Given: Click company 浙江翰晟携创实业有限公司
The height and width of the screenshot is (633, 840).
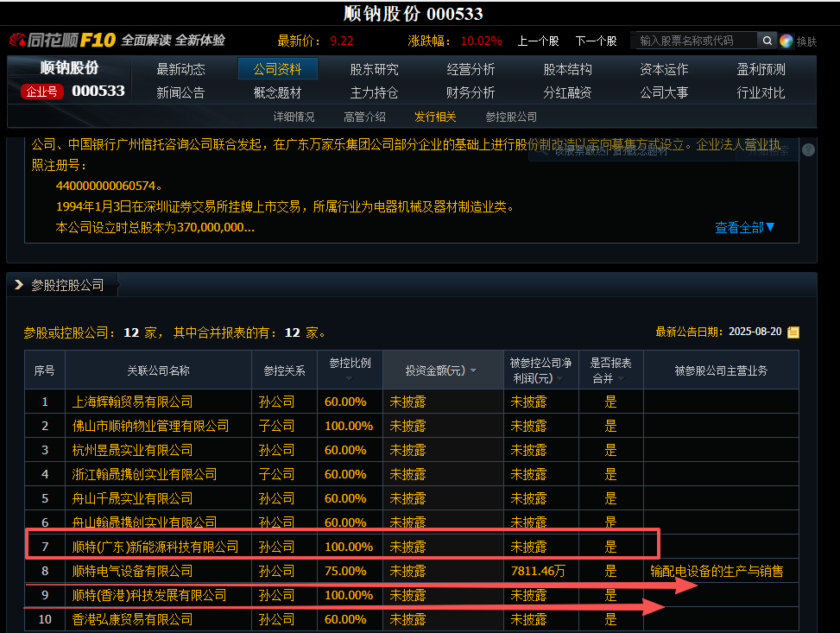Looking at the screenshot, I should click(145, 474).
